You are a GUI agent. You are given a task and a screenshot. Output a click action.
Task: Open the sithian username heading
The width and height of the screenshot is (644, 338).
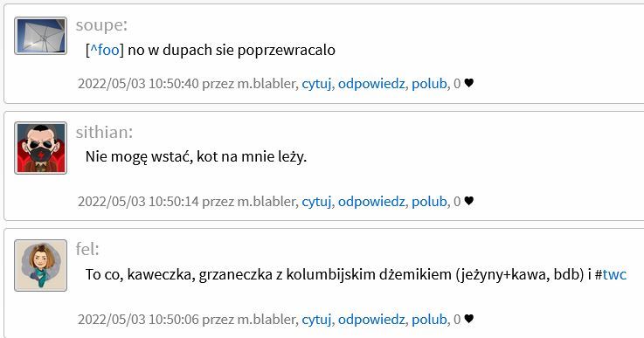pyautogui.click(x=104, y=132)
